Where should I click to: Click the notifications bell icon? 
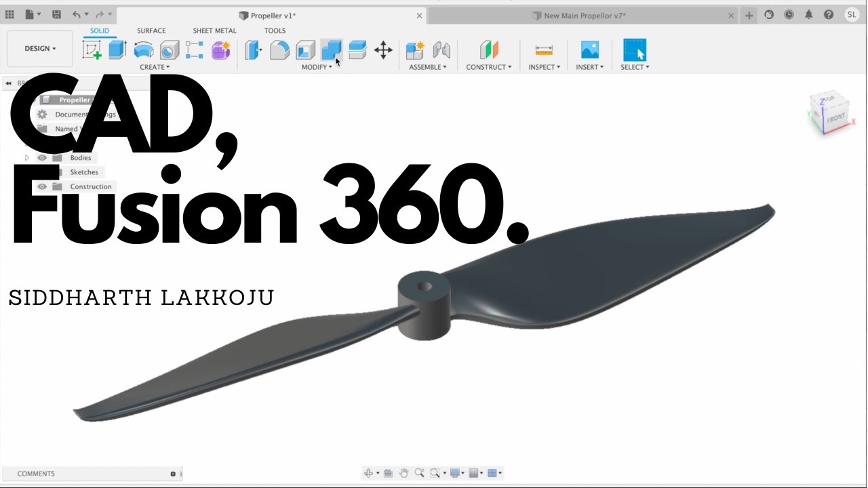click(809, 14)
